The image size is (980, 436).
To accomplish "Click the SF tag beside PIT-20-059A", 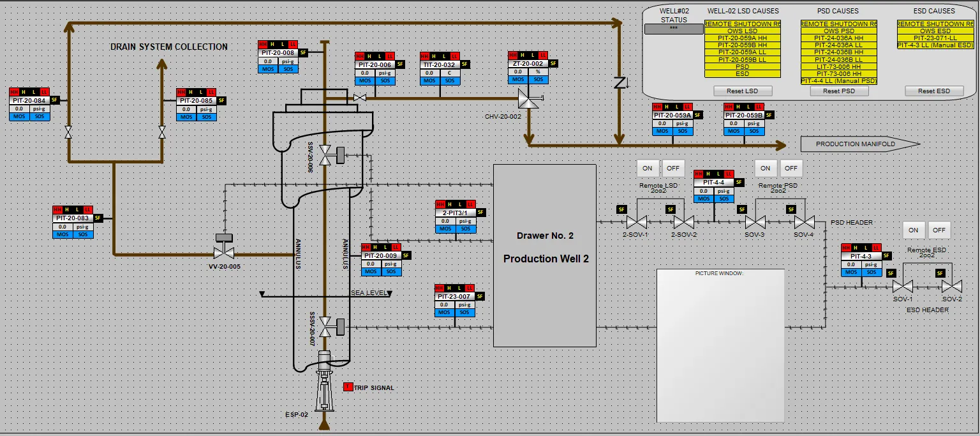I will 698,116.
